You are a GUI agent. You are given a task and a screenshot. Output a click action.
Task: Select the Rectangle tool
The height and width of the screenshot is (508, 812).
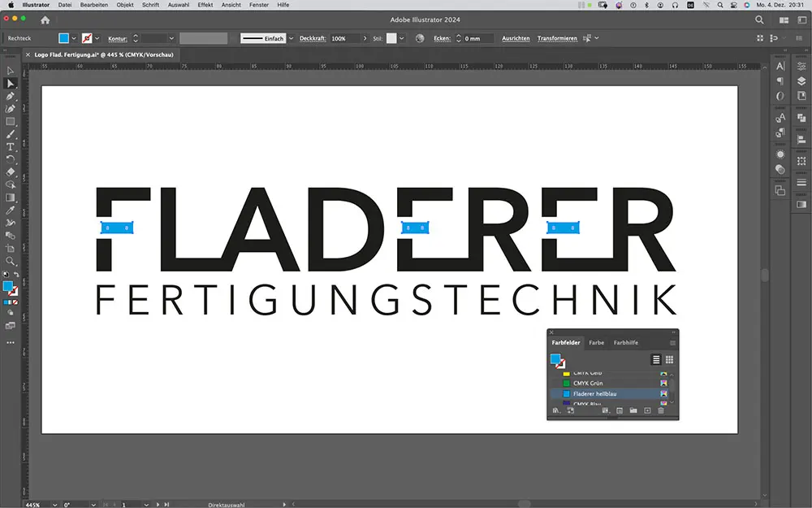tap(11, 121)
